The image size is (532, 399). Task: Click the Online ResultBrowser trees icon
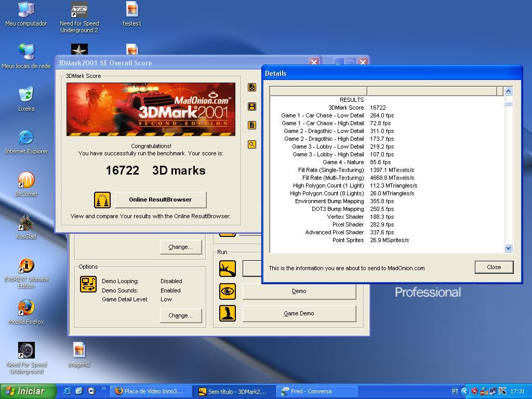(102, 200)
